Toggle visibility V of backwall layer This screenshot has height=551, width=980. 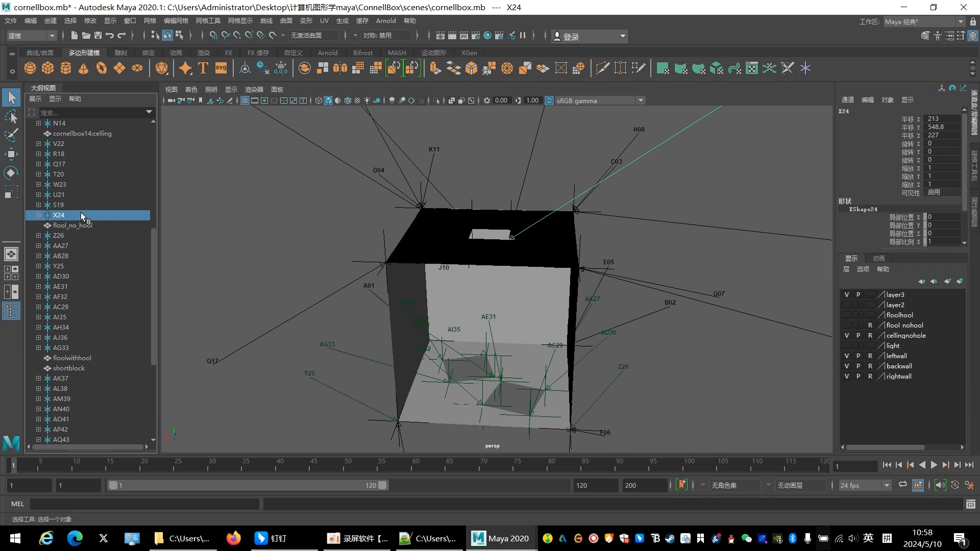[x=847, y=366]
